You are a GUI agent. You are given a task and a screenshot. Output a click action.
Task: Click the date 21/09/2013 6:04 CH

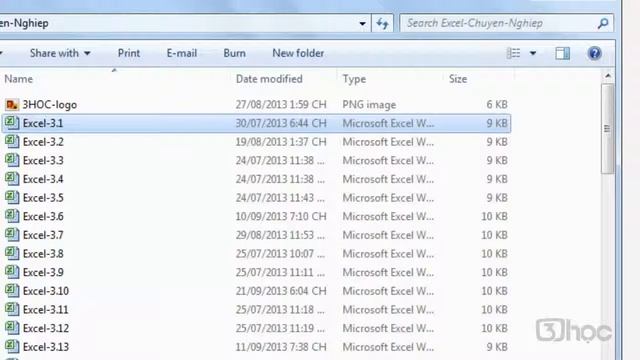pyautogui.click(x=281, y=291)
